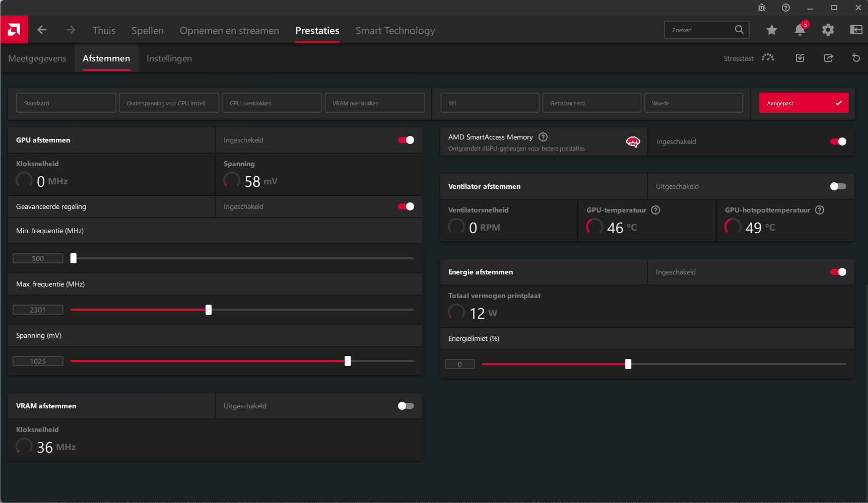The height and width of the screenshot is (503, 868).
Task: Open settings gear icon
Action: [828, 30]
